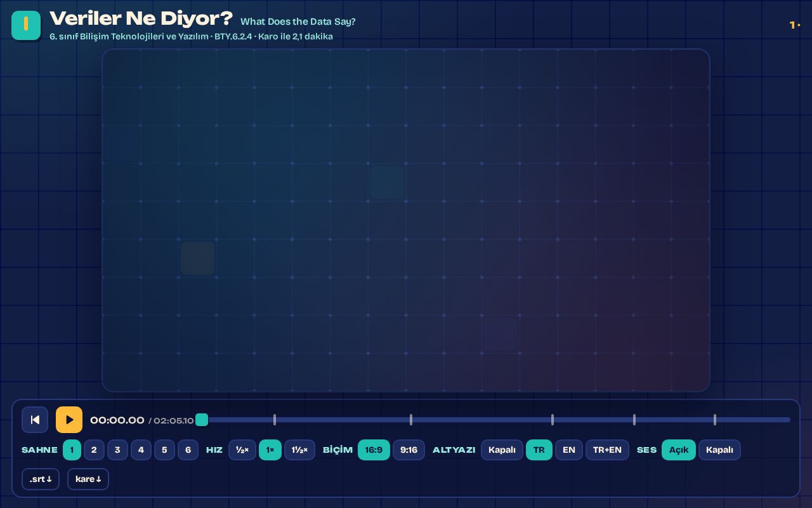The image size is (812, 508).
Task: Set playback speed to 1×
Action: pyautogui.click(x=270, y=450)
